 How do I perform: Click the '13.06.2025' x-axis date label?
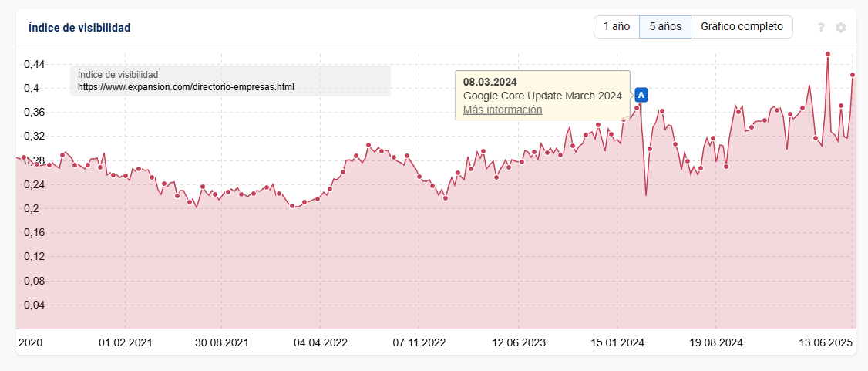click(x=824, y=342)
